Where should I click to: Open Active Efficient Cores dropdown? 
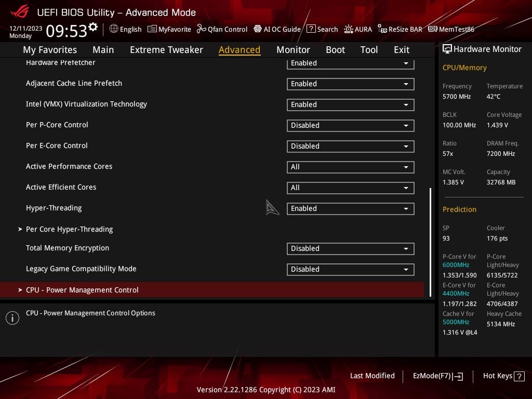coord(350,188)
